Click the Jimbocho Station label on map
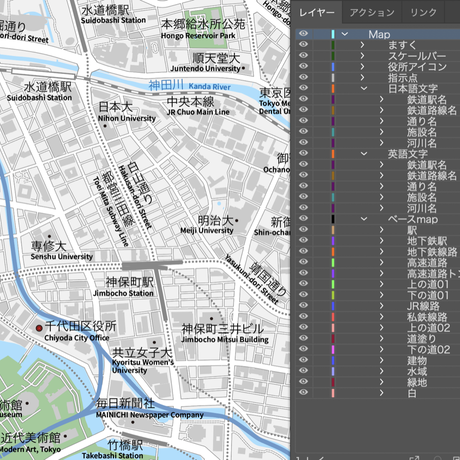Screen dimensions: 460x460 point(123,293)
